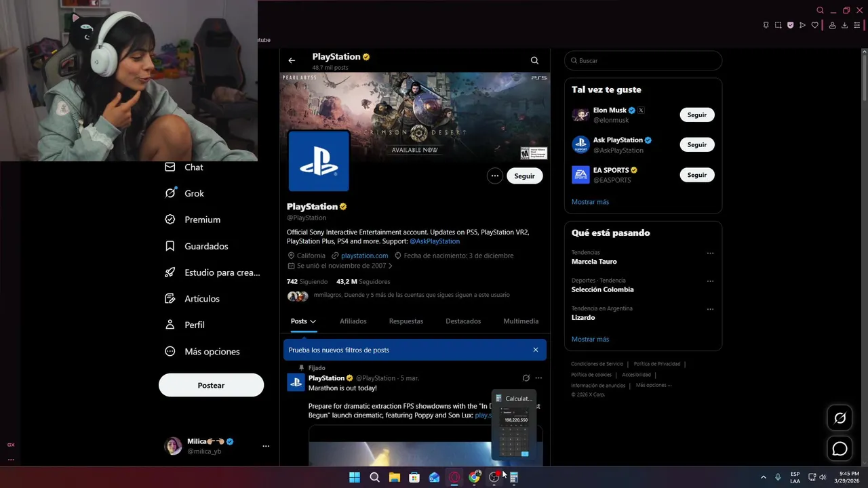Screen dimensions: 868x488
Task: Expand the footer 'Más opciones ···' menu
Action: click(654, 385)
